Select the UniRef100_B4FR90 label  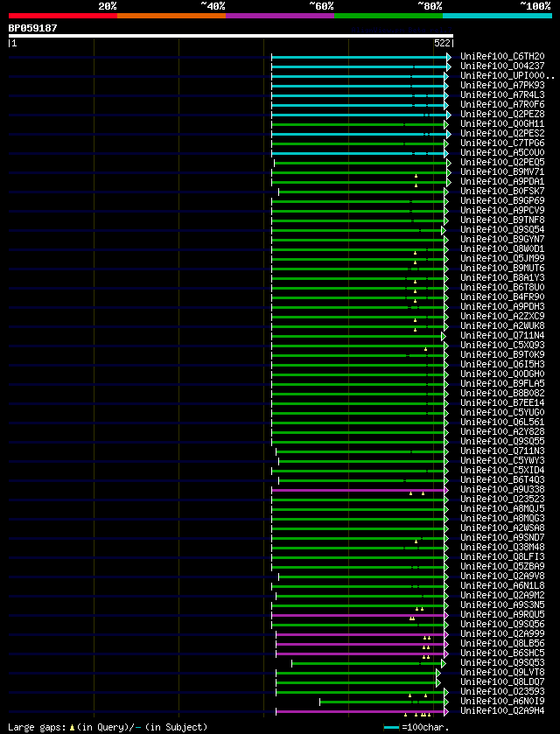[502, 297]
